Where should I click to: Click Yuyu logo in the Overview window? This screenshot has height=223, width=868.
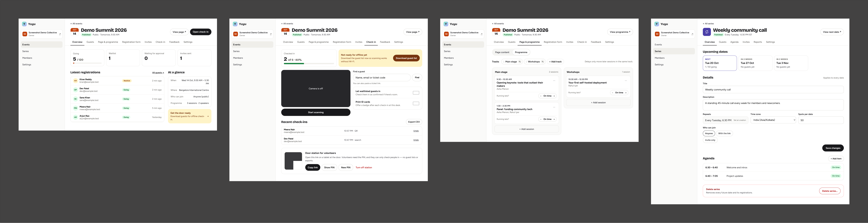point(24,24)
